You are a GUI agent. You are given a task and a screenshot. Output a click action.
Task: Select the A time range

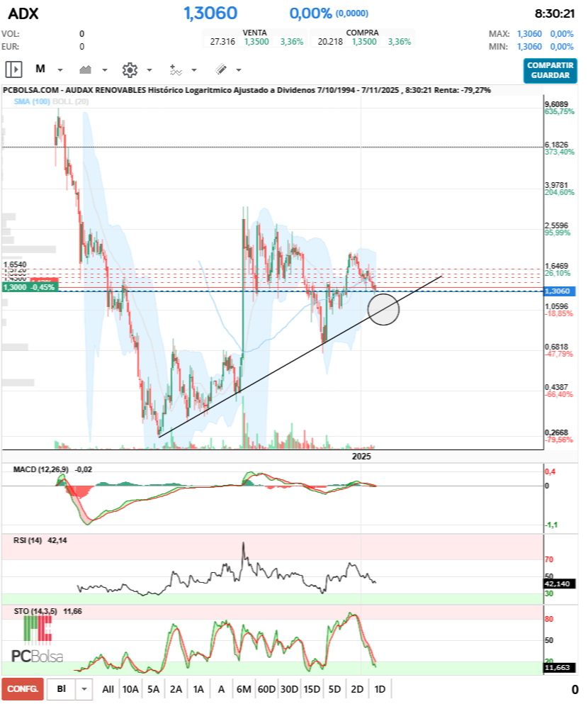pos(221,689)
